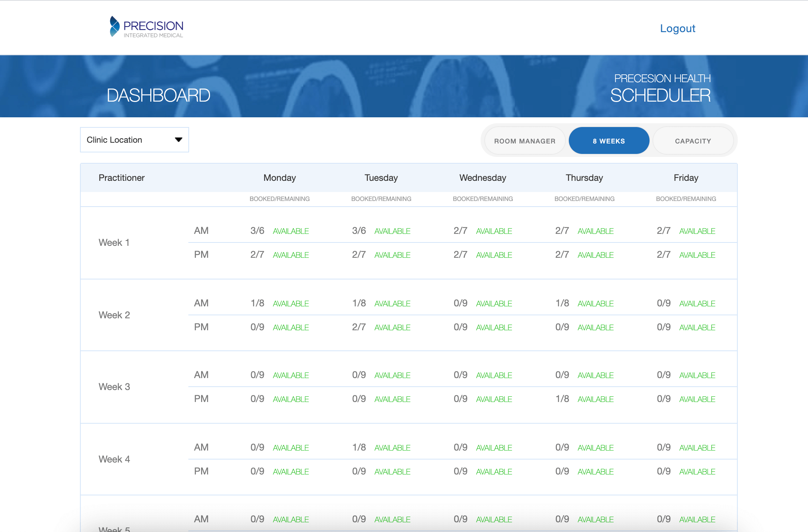Screen dimensions: 808x532
Task: Click Week 4 Friday AM 0/9 value
Action: (664, 447)
